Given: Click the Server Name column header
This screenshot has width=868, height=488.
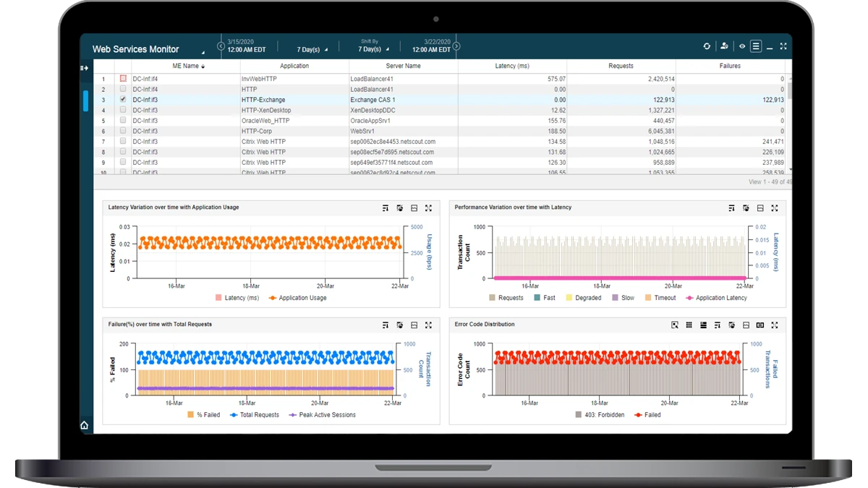Looking at the screenshot, I should 403,66.
